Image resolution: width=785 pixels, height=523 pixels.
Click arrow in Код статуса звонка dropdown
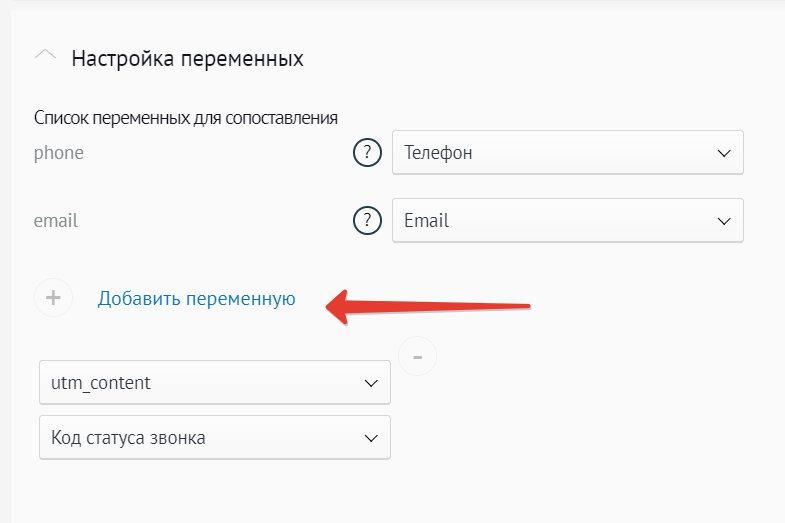coord(371,438)
